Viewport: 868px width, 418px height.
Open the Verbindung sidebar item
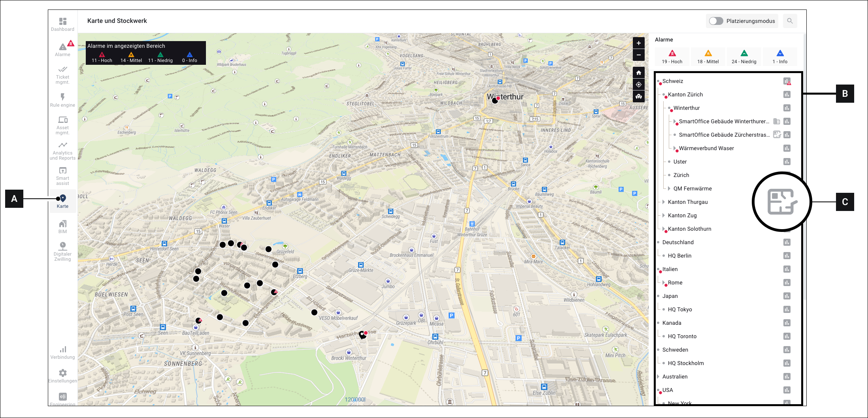pos(62,353)
